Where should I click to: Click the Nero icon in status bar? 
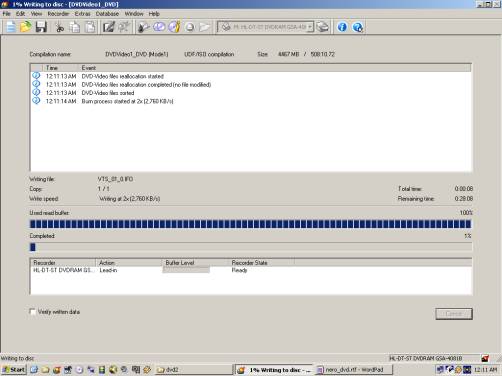pos(485,358)
